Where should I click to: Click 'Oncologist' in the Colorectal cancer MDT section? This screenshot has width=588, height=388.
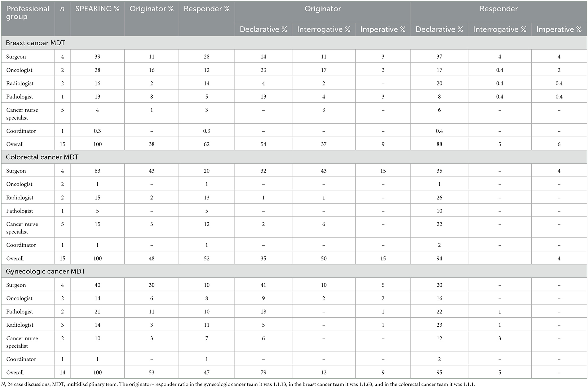(x=19, y=184)
